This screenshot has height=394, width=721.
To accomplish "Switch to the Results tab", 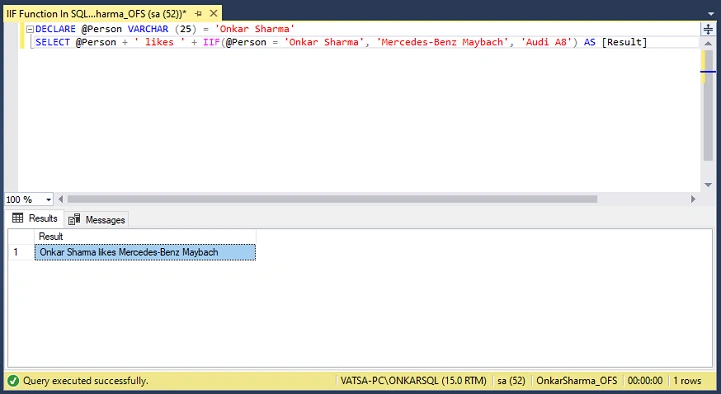I will pyautogui.click(x=35, y=218).
